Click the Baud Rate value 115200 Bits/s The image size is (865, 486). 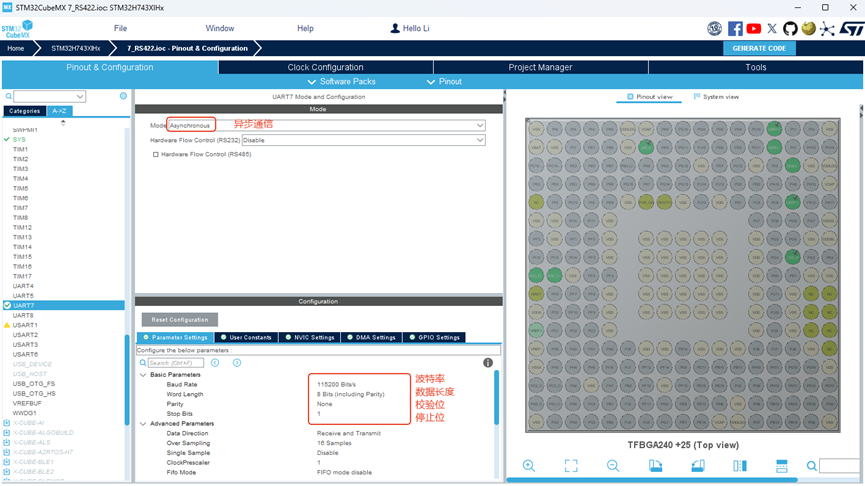click(x=336, y=384)
